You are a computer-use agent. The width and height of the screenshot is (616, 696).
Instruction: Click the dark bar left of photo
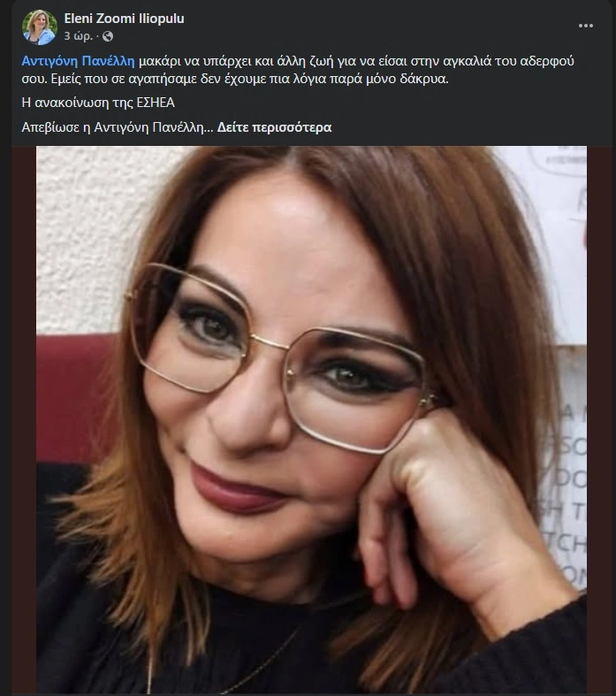[24, 419]
